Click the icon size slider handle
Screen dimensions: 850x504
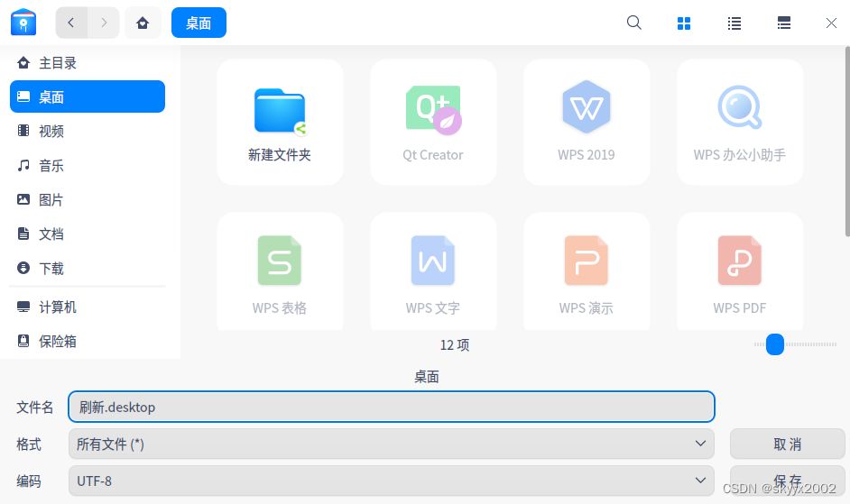tap(775, 344)
